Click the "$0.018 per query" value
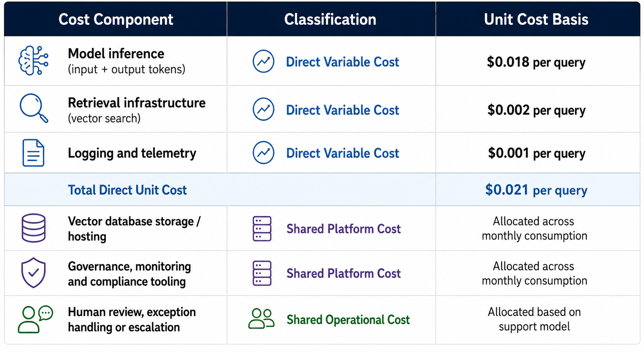 tap(536, 62)
